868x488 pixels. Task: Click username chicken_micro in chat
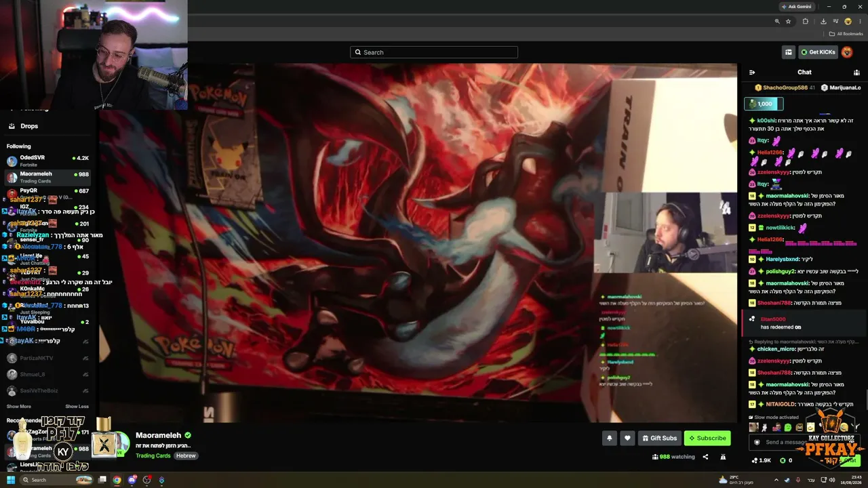(776, 349)
